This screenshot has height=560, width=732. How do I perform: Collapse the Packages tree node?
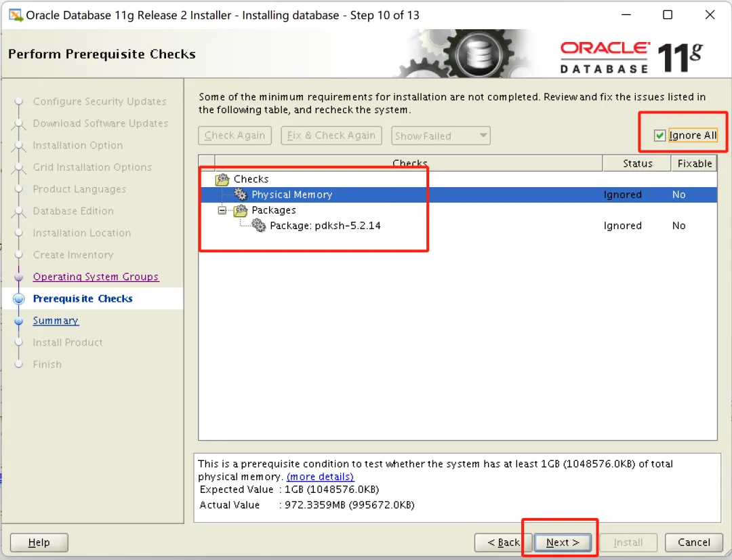click(222, 210)
